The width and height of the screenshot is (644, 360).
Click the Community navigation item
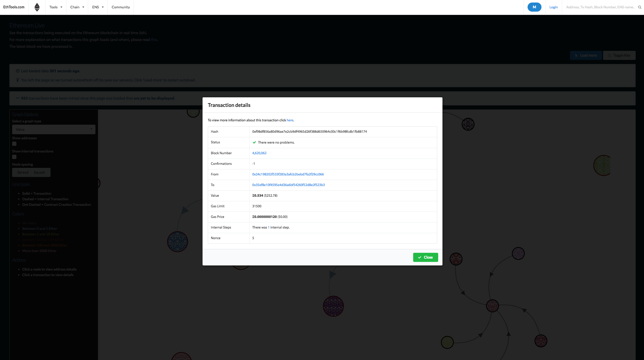[x=120, y=7]
